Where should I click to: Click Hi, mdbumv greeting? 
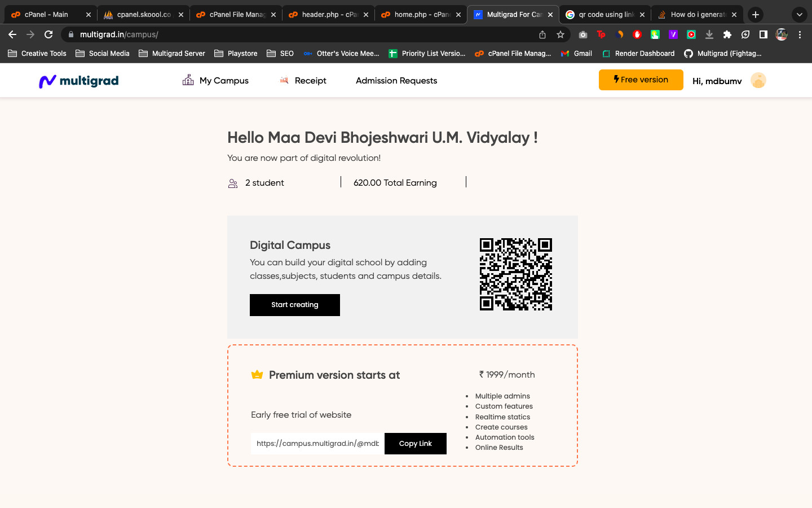[x=717, y=81]
